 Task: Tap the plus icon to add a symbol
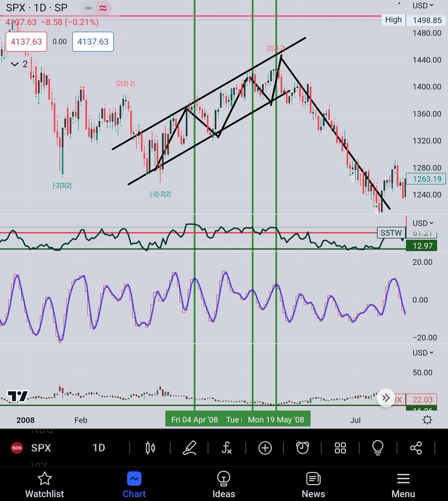[x=265, y=448]
